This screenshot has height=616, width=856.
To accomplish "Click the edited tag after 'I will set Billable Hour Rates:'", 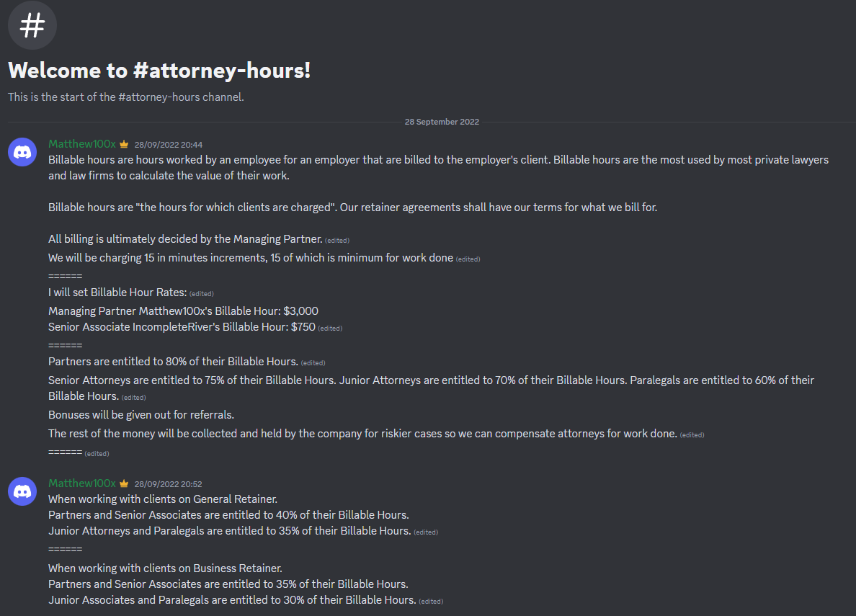I will point(202,294).
